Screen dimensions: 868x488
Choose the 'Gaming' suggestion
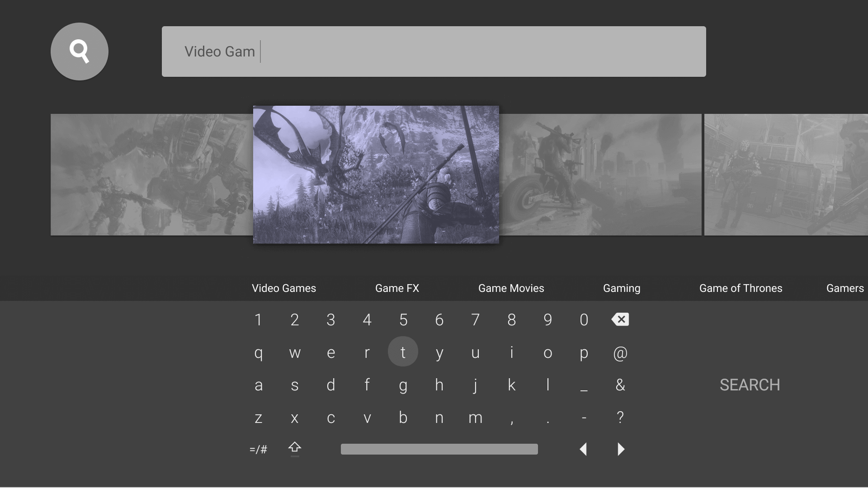pos(622,288)
